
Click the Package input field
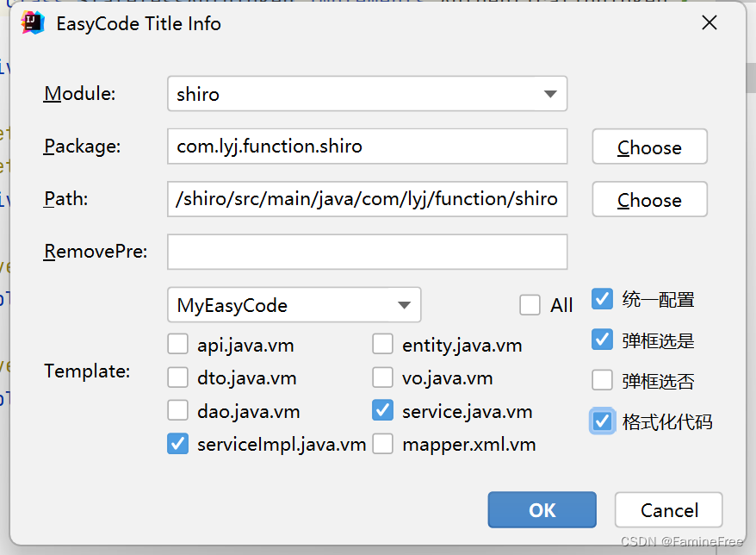[368, 147]
